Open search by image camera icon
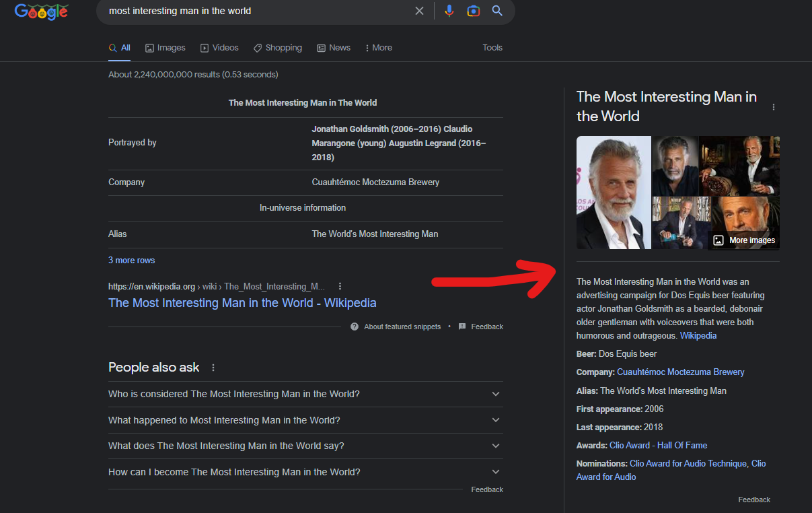The width and height of the screenshot is (812, 513). [474, 11]
